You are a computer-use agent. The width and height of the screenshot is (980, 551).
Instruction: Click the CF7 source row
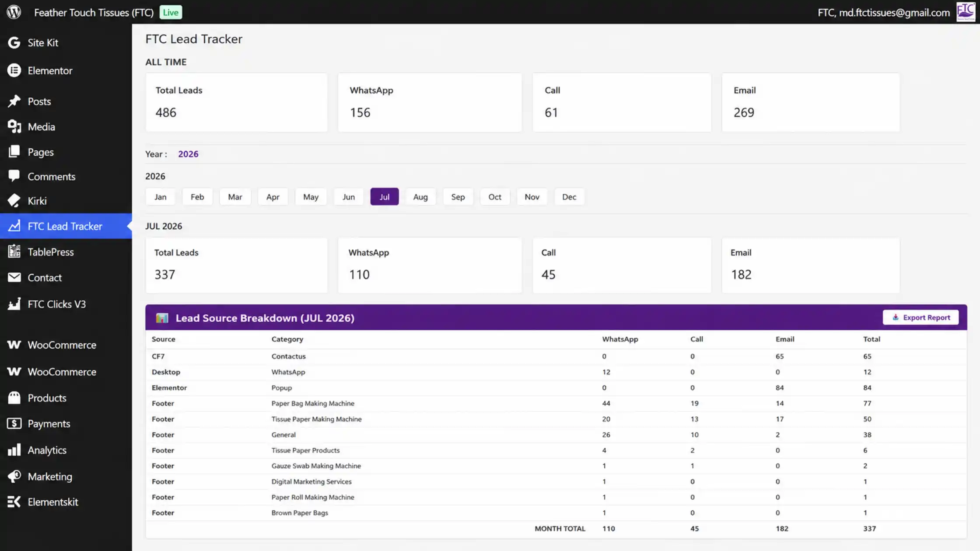(556, 356)
